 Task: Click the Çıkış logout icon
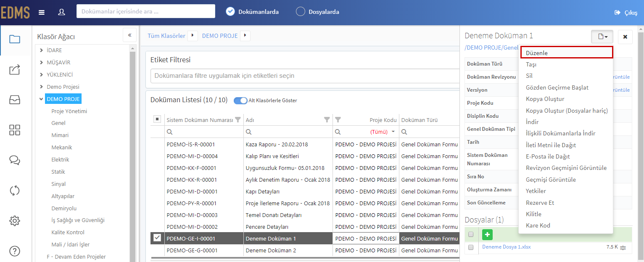tap(618, 13)
